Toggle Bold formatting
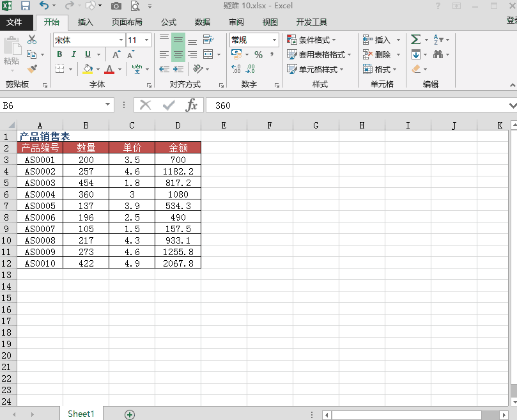 coord(59,54)
